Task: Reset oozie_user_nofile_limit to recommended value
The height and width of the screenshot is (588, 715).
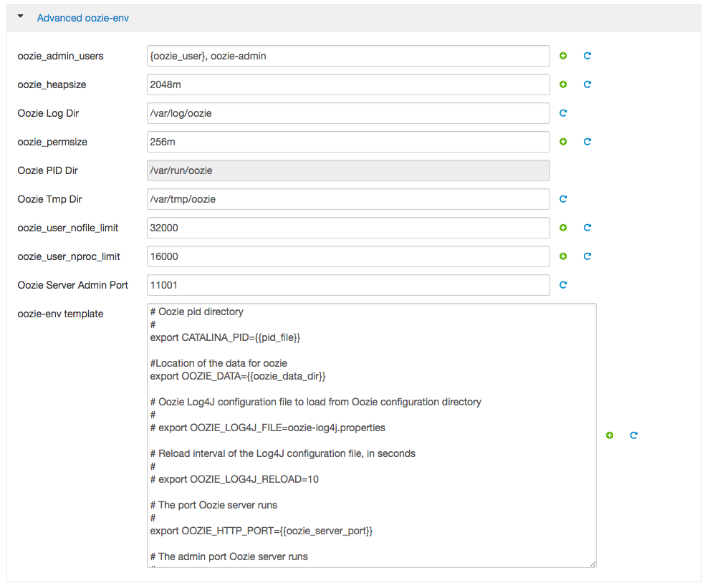Action: (x=587, y=228)
